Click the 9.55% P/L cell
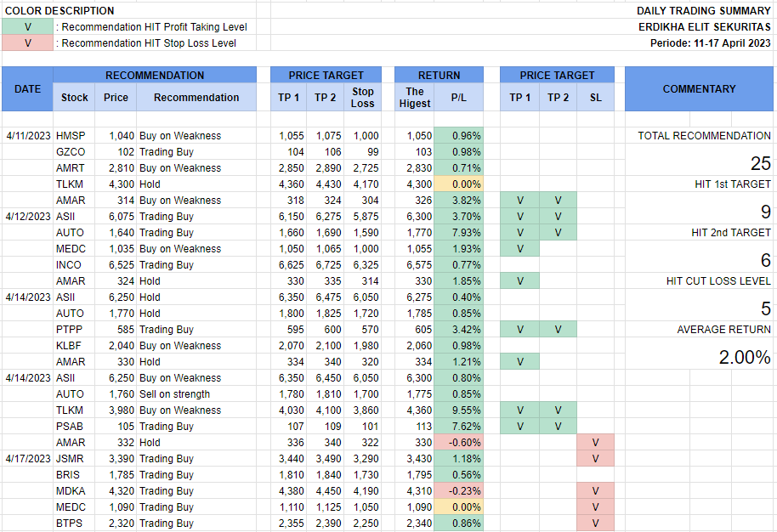Viewport: 777px width, 532px height. pos(458,410)
